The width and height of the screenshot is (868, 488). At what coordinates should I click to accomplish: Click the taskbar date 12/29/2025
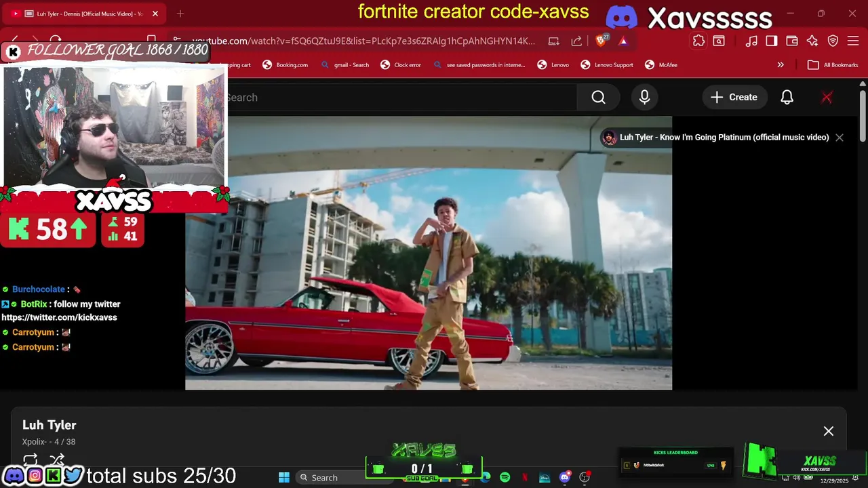tap(834, 481)
